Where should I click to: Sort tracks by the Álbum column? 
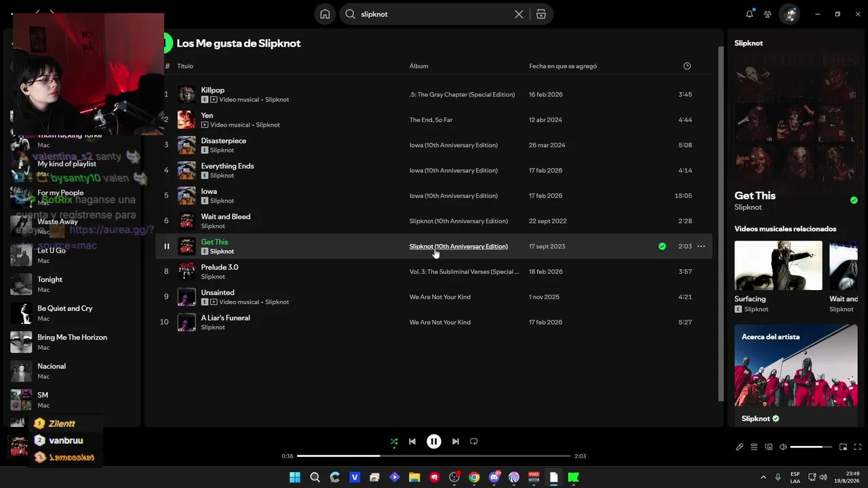pyautogui.click(x=419, y=66)
